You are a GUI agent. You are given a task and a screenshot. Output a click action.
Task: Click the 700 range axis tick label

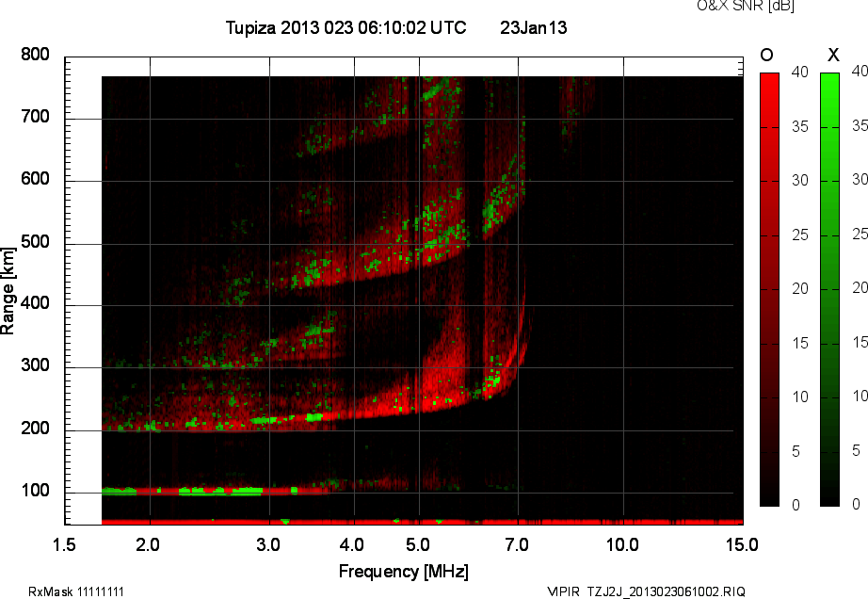pyautogui.click(x=35, y=117)
